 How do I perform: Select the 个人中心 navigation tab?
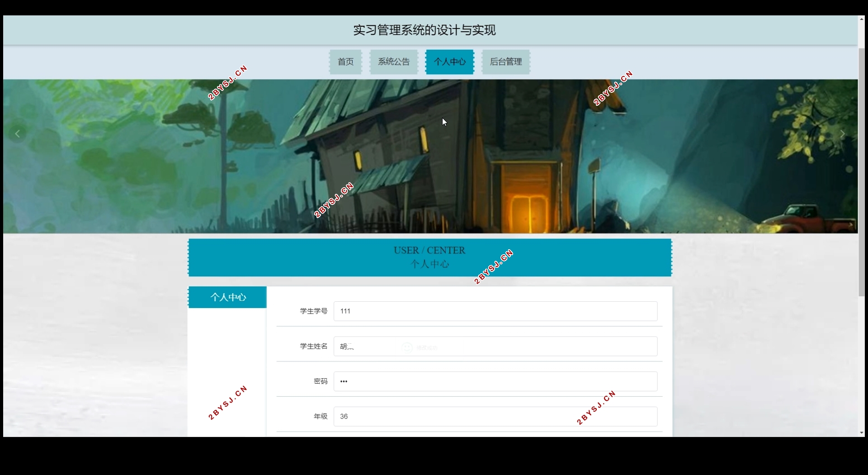tap(450, 62)
